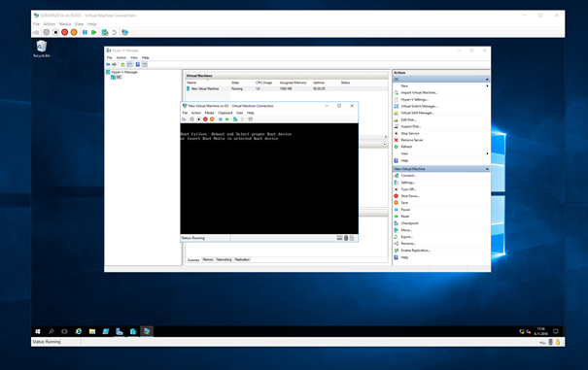This screenshot has height=370, width=588.
Task: Open Virtual Switch Manager action
Action: 419,106
